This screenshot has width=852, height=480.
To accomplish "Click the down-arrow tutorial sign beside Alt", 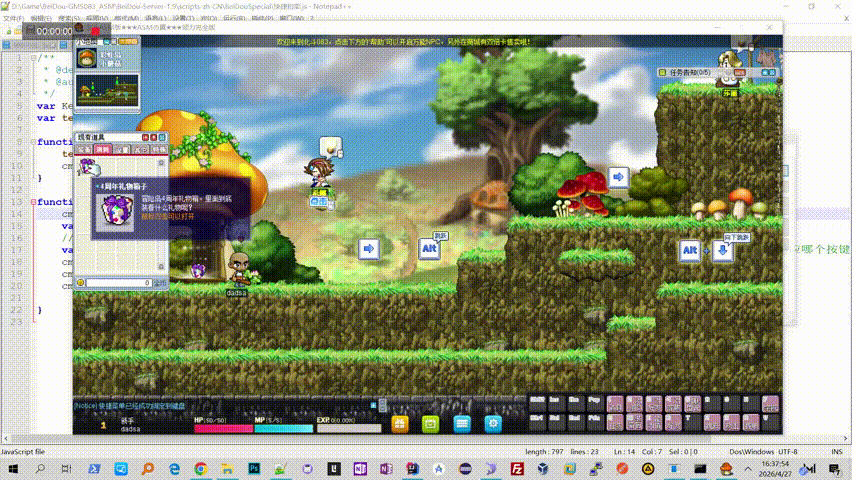I will click(723, 251).
